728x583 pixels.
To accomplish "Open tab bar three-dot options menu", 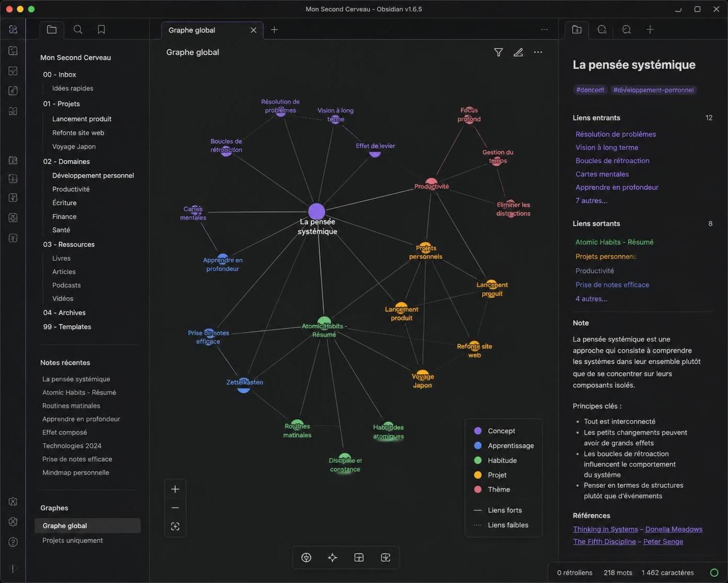I will 544,30.
